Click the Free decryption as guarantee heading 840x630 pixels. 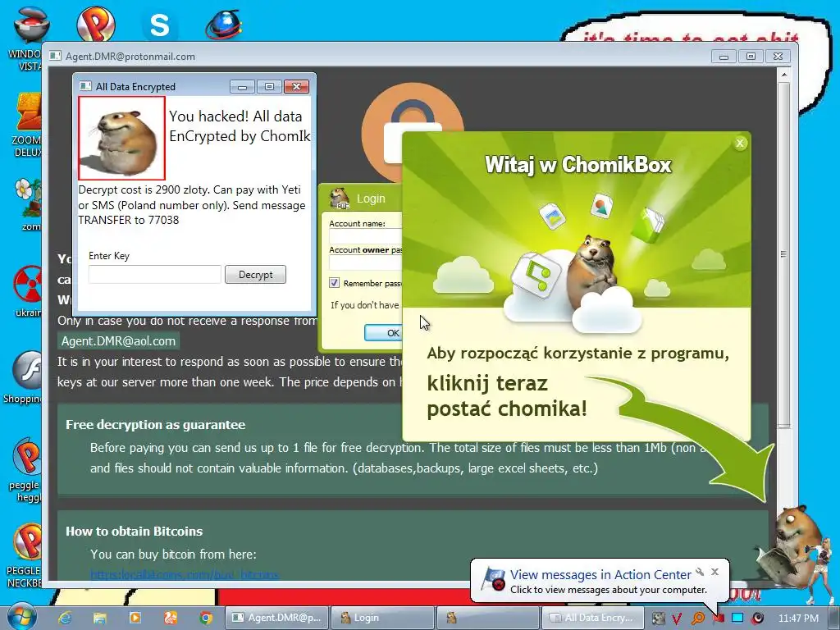pyautogui.click(x=155, y=425)
